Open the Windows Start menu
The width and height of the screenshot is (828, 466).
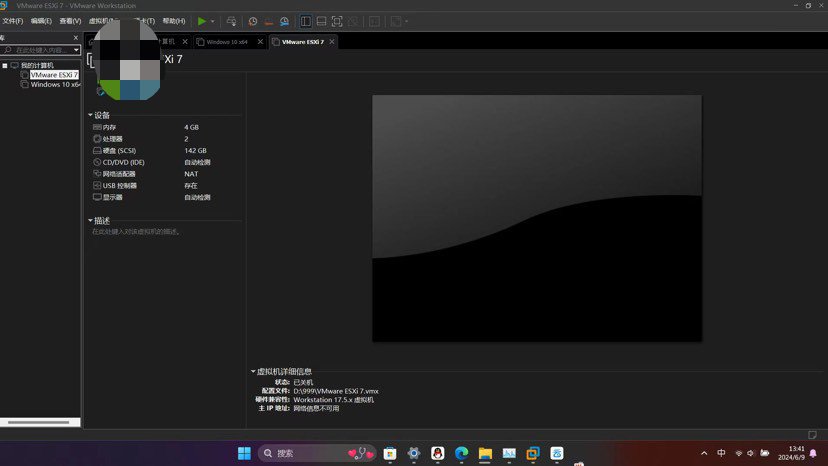click(244, 453)
